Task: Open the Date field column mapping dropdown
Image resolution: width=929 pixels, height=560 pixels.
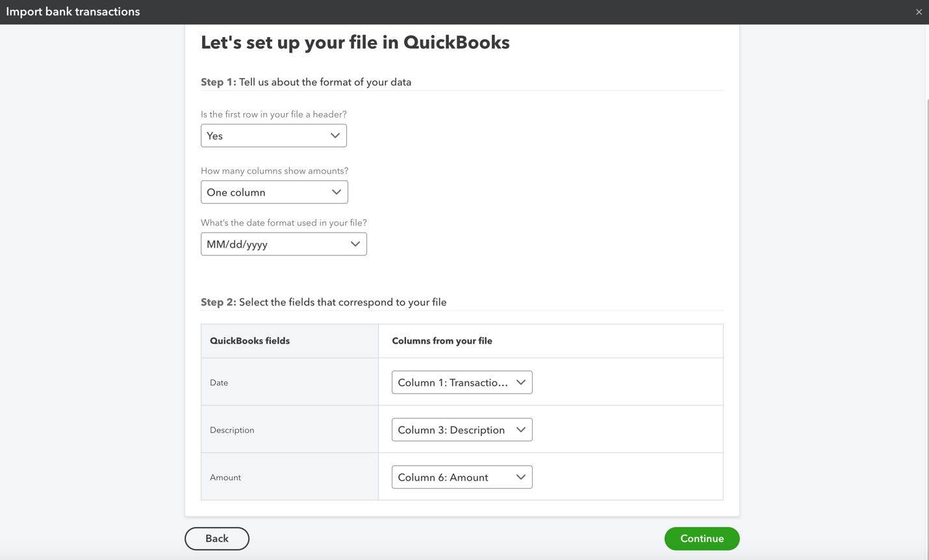Action: [x=461, y=382]
